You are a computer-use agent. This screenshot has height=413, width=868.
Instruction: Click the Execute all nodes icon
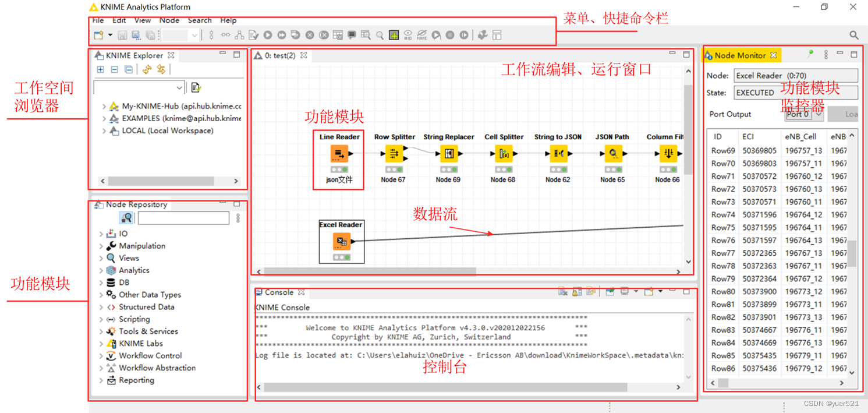tap(282, 35)
